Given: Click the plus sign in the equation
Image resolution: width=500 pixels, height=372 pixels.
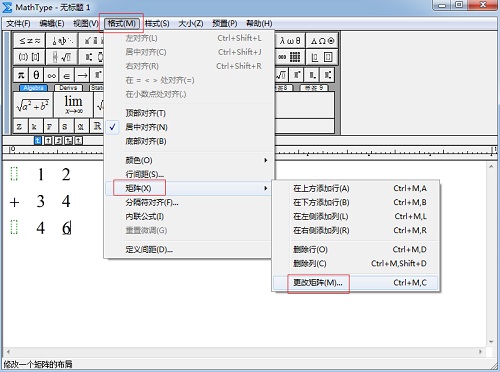Looking at the screenshot, I should pos(14,202).
